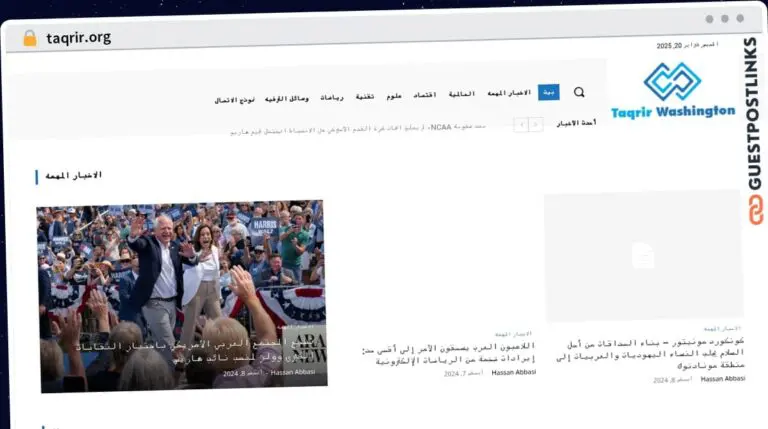Open the رياضات menu item
768x429 pixels.
[x=332, y=97]
